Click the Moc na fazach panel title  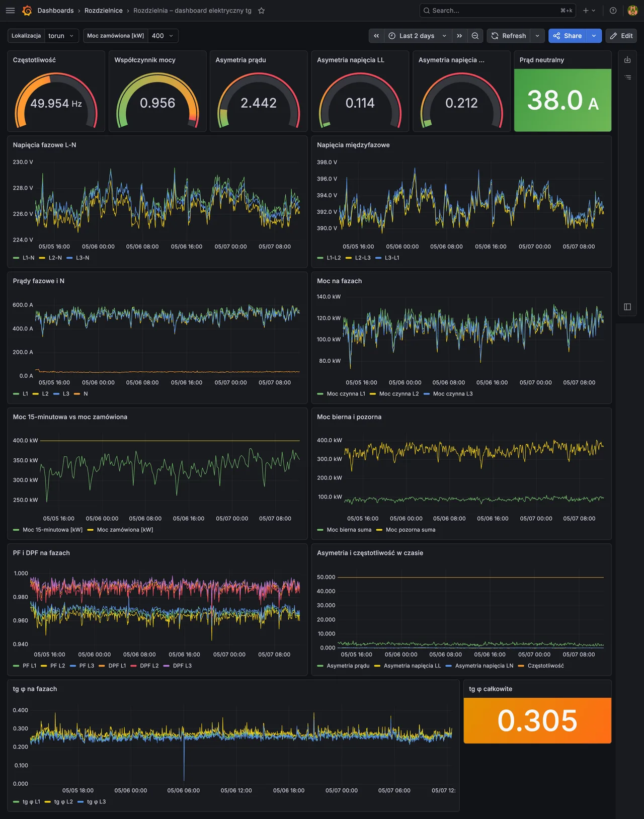click(x=340, y=281)
